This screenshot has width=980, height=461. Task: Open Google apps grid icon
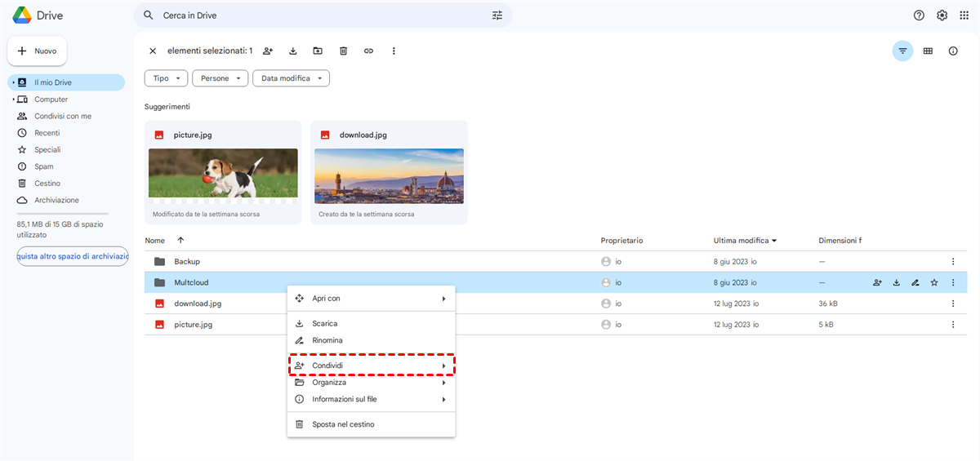964,16
